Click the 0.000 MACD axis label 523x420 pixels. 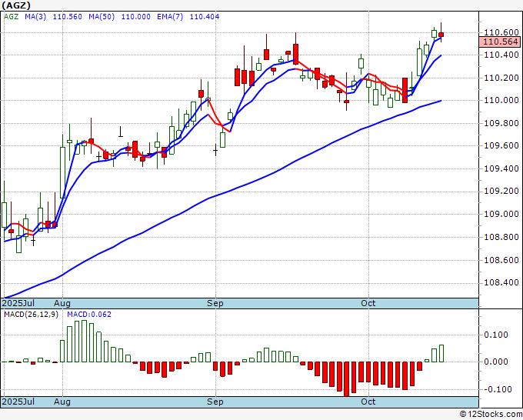coord(496,362)
